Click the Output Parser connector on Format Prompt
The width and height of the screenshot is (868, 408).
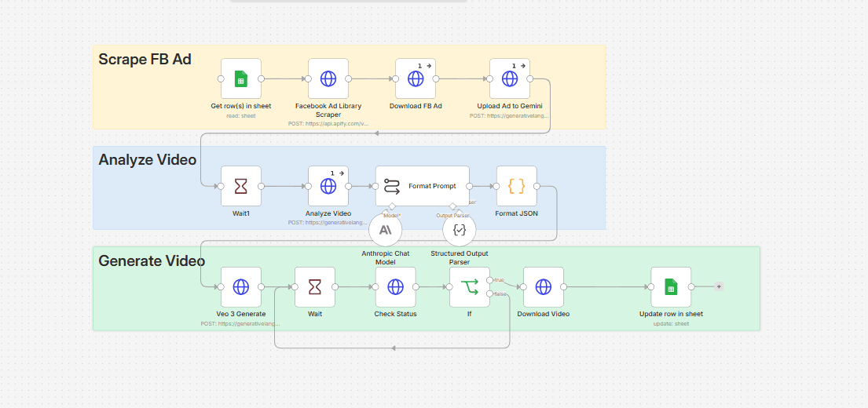point(452,206)
